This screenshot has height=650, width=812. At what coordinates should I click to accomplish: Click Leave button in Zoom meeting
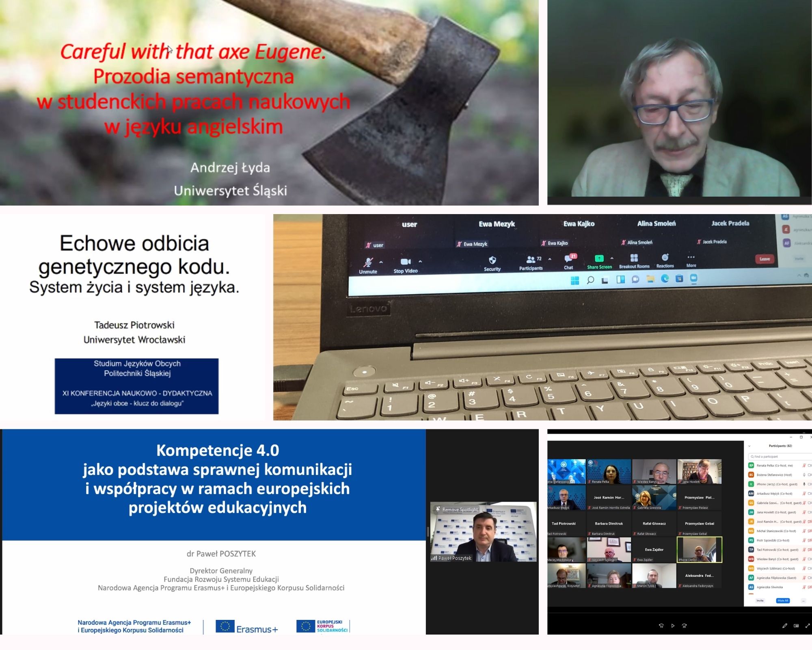(x=764, y=259)
